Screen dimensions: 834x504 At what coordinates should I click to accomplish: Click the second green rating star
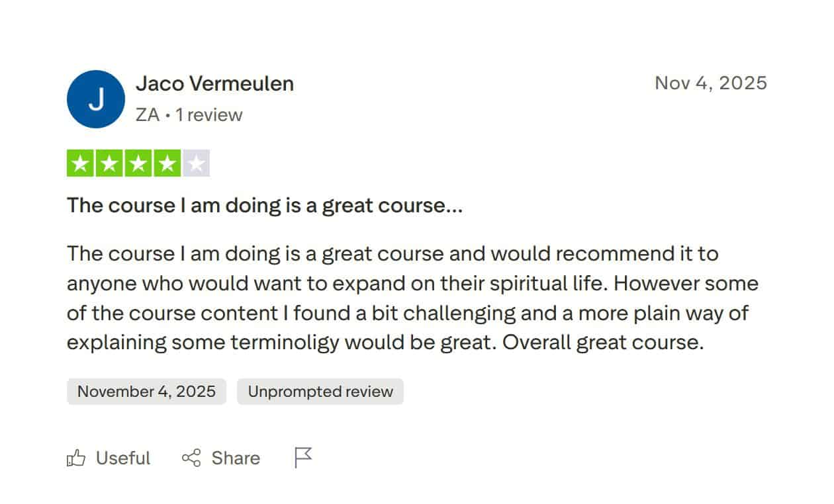109,164
